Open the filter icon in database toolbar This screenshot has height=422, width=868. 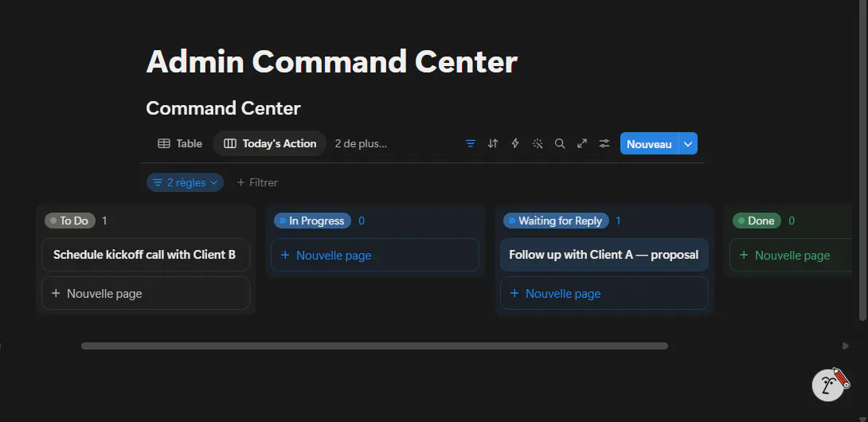(x=471, y=143)
